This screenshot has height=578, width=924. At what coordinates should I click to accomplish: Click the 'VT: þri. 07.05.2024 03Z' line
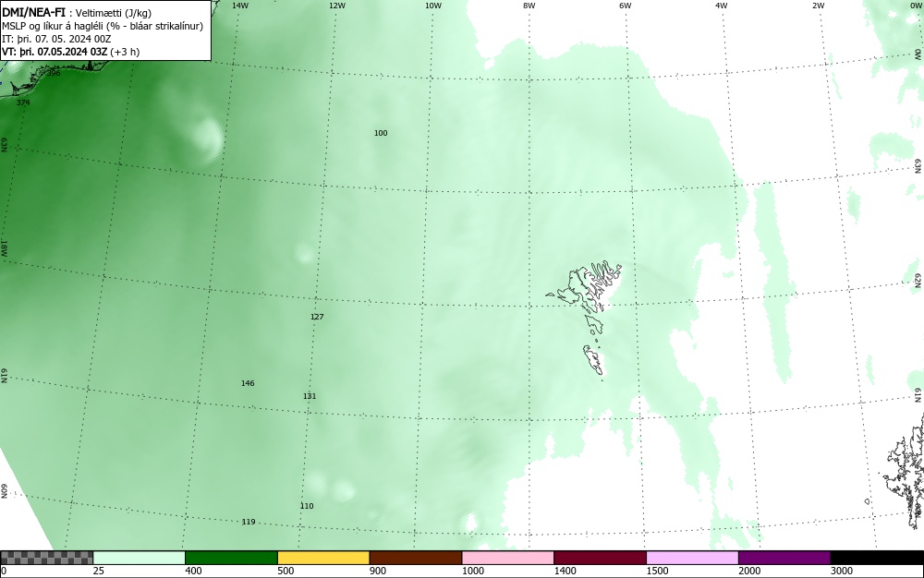(55, 52)
